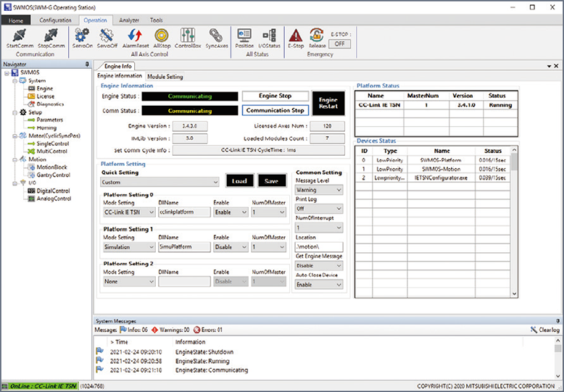Open the NumOfInterrupt dropdown
Viewport: 564px width, 392px height.
click(x=319, y=228)
